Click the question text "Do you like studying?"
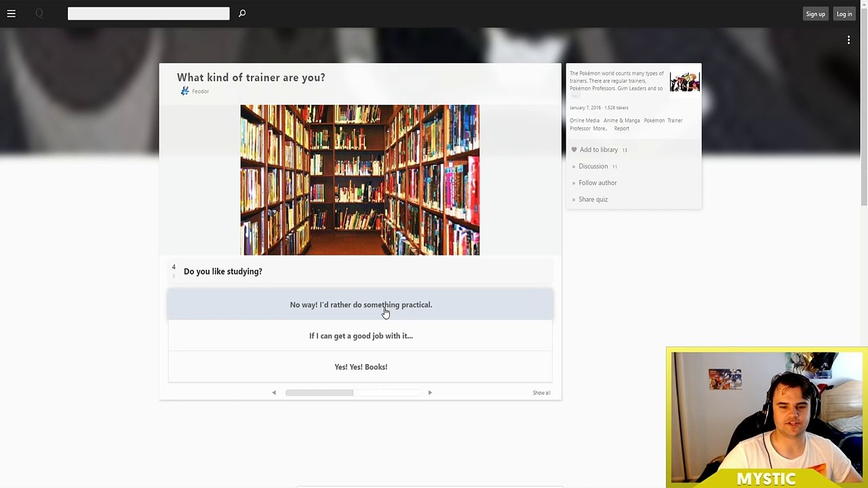 tap(223, 272)
